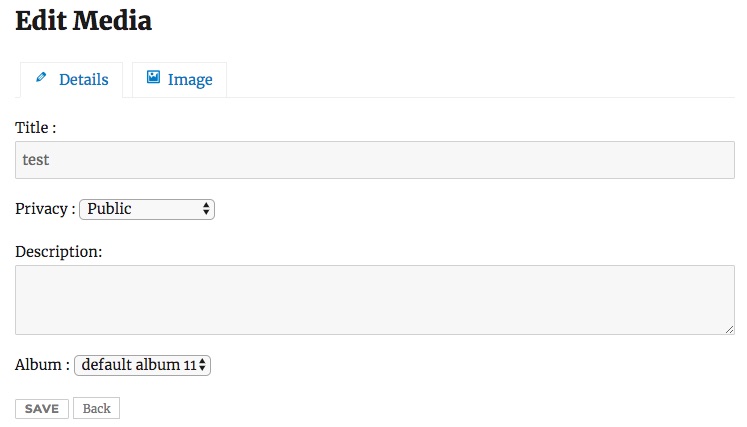Click the Album selector's up-down arrows
The image size is (747, 427).
coord(203,365)
